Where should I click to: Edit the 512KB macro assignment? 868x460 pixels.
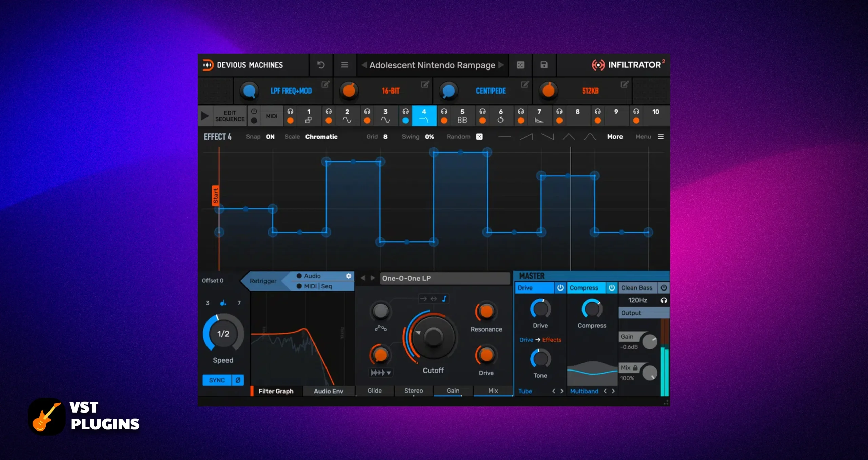[x=625, y=84]
